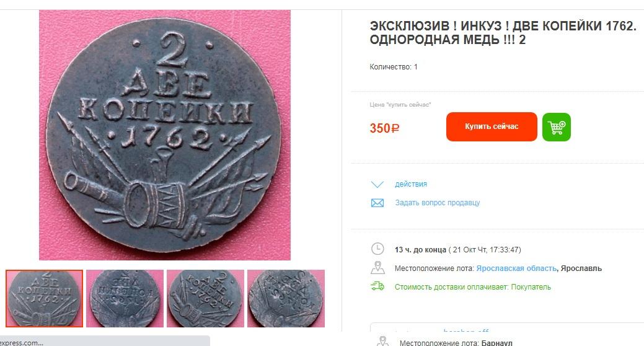Expand the действия chevron arrow
644x346 pixels.
pyautogui.click(x=377, y=185)
